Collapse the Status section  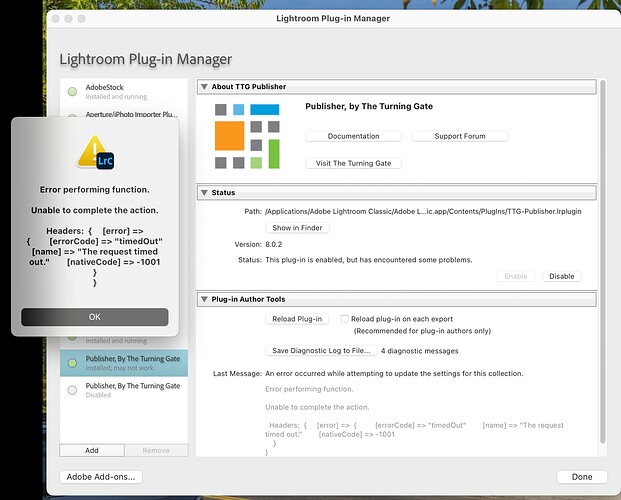coord(205,192)
